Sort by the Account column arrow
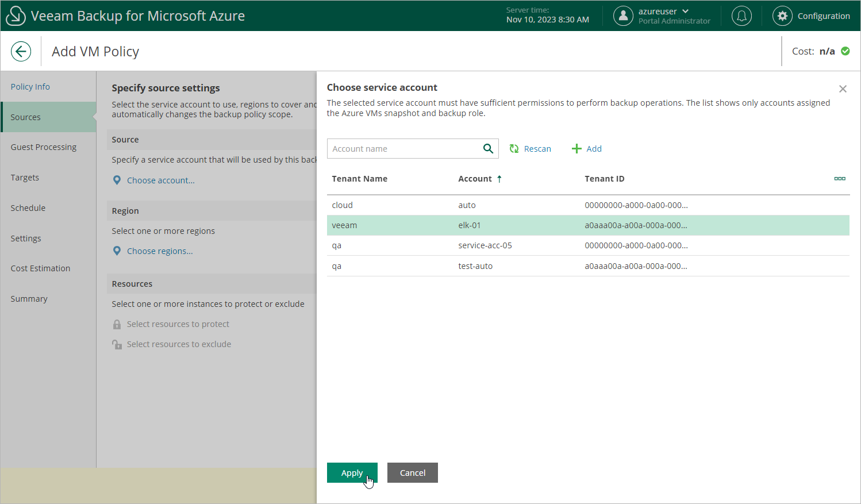This screenshot has width=861, height=504. coord(499,179)
